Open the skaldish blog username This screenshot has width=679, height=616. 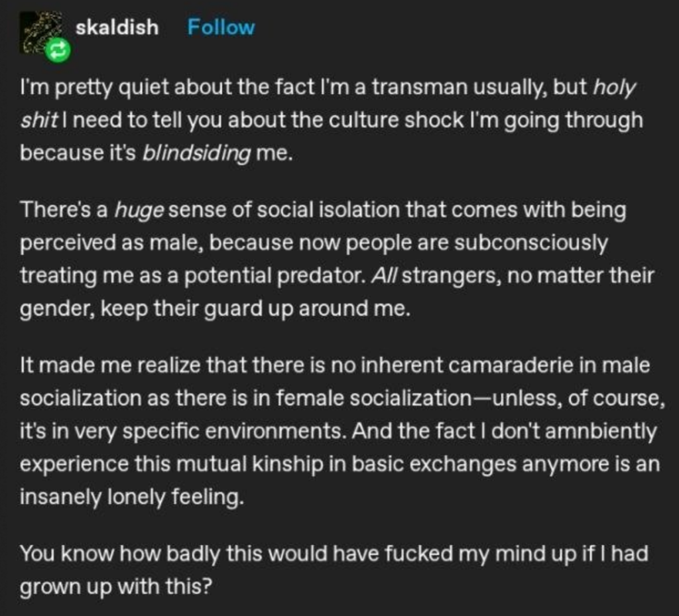pos(118,27)
